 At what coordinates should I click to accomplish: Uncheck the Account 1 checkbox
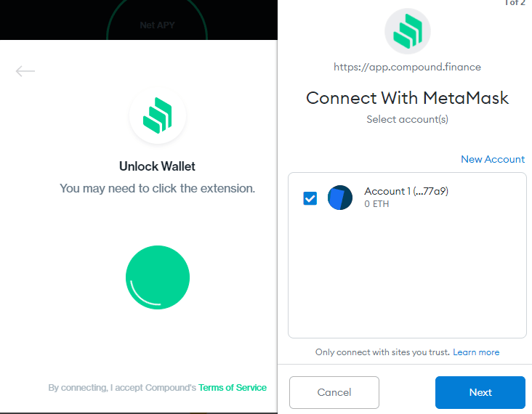point(310,198)
